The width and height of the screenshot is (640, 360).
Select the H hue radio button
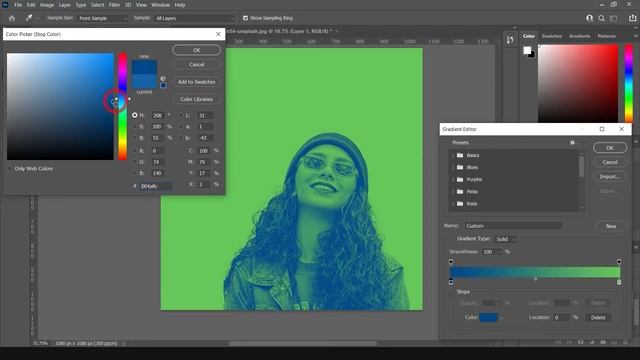pos(135,116)
